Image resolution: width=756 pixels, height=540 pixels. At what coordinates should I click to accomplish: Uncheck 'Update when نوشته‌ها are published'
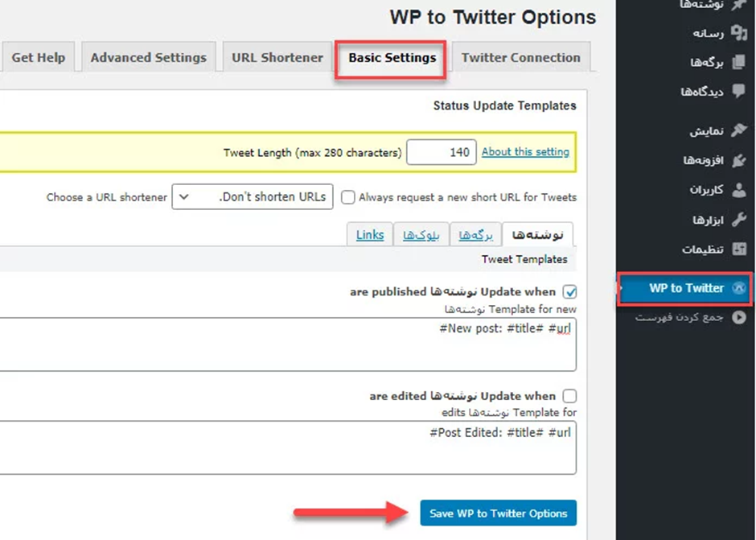click(569, 292)
